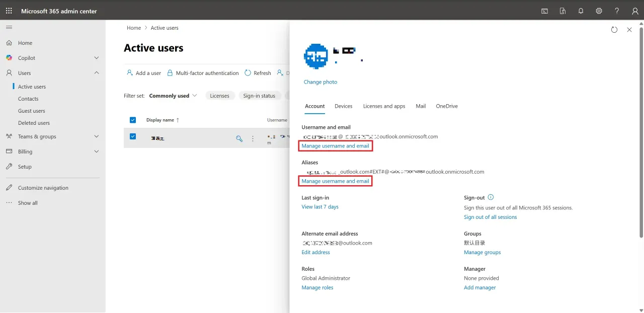Viewport: 644px width, 313px height.
Task: Click the Global Administrator role text
Action: click(x=326, y=278)
